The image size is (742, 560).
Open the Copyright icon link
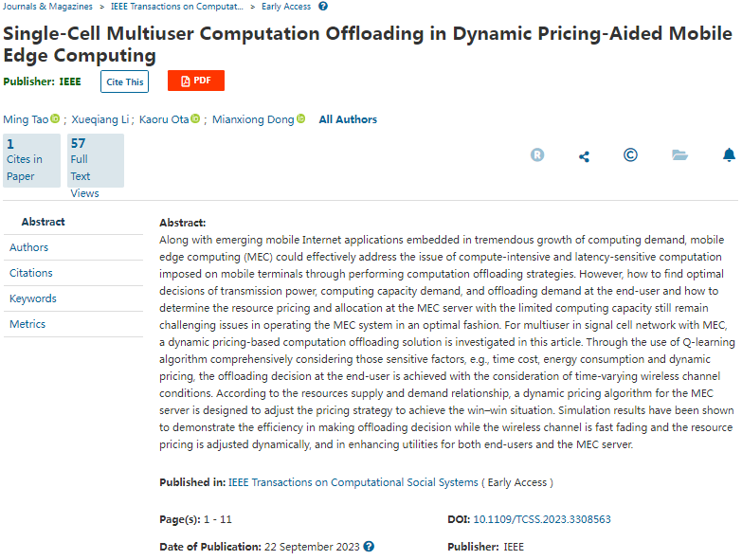(x=630, y=155)
